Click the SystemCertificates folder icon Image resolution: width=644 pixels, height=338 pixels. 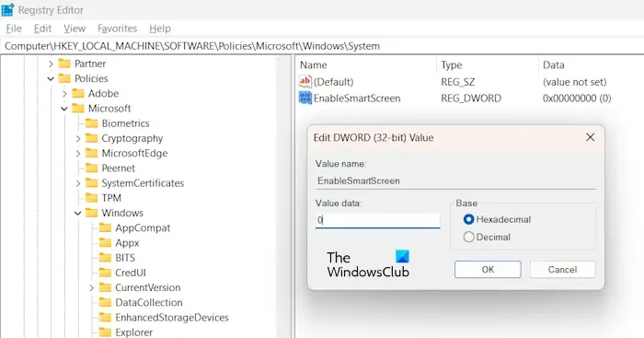coord(92,183)
